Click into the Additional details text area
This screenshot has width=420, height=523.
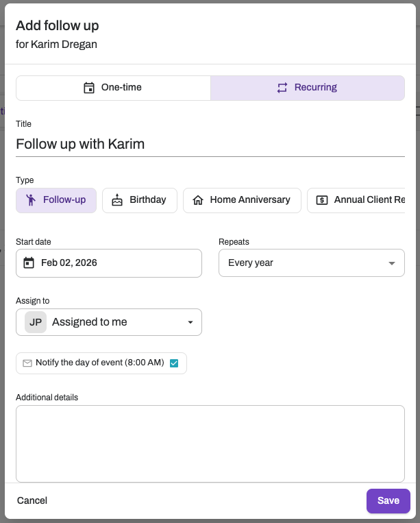(210, 443)
